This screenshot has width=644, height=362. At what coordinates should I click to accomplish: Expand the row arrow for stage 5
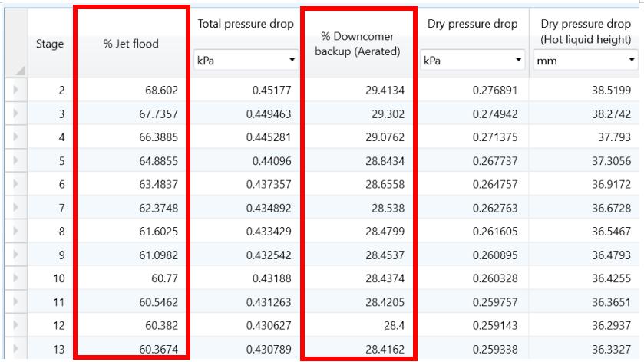16,161
